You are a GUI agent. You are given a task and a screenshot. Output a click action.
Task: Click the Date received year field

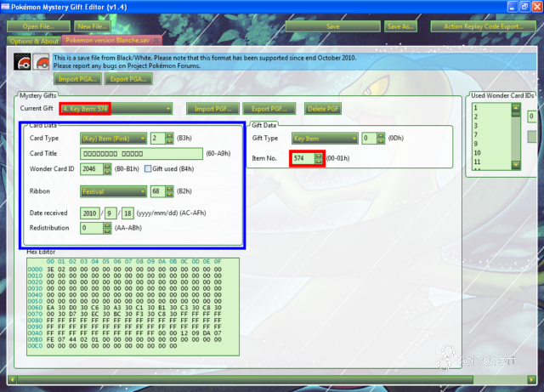click(x=90, y=213)
